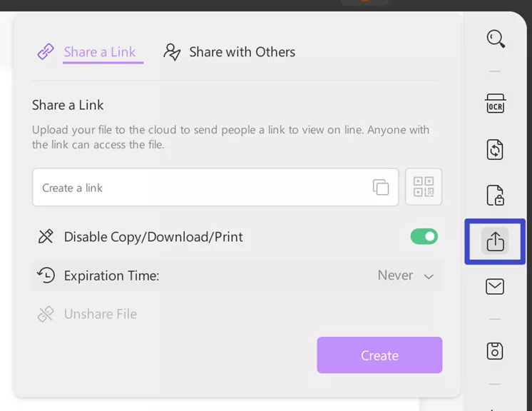Open the send by email envelope icon

click(x=495, y=287)
